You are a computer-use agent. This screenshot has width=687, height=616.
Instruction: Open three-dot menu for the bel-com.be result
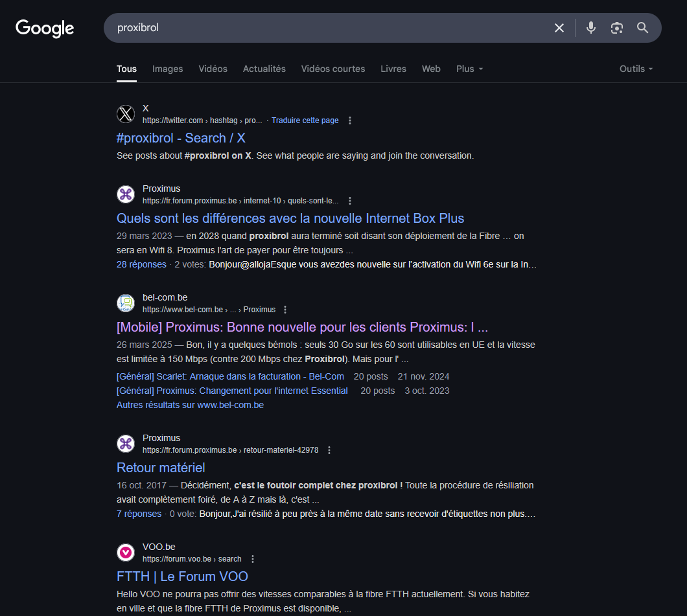285,310
